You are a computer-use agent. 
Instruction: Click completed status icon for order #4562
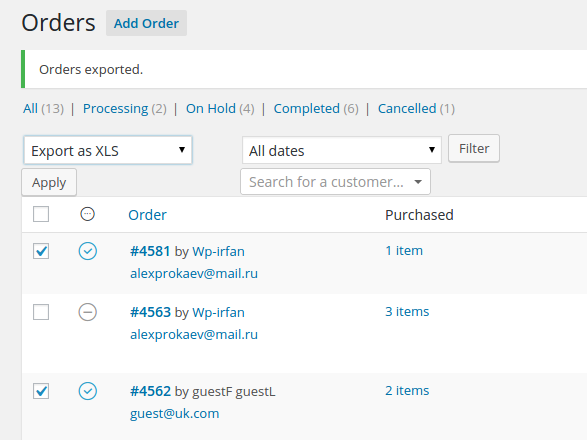tap(88, 391)
